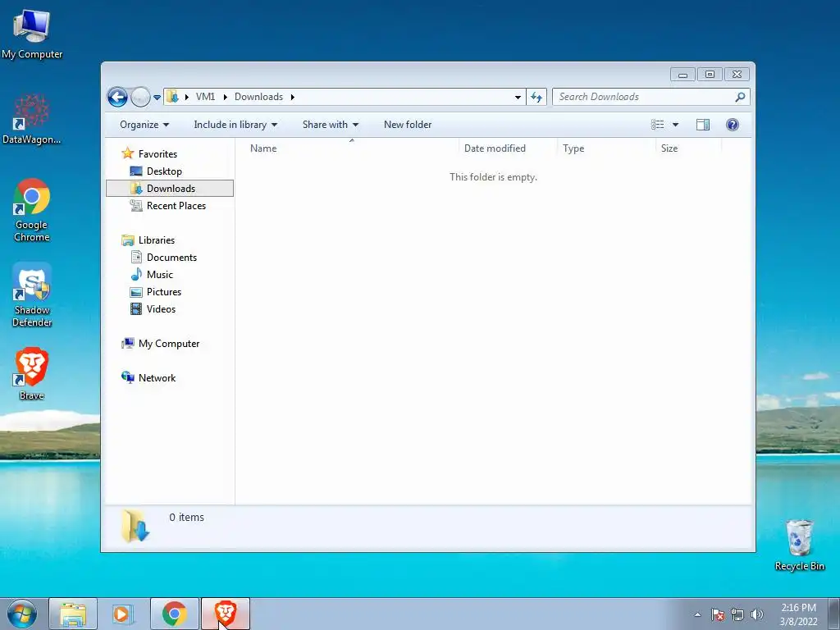Open recent pages dropdown beside navigation arrows
Viewport: 840px width, 630px height.
pyautogui.click(x=157, y=98)
